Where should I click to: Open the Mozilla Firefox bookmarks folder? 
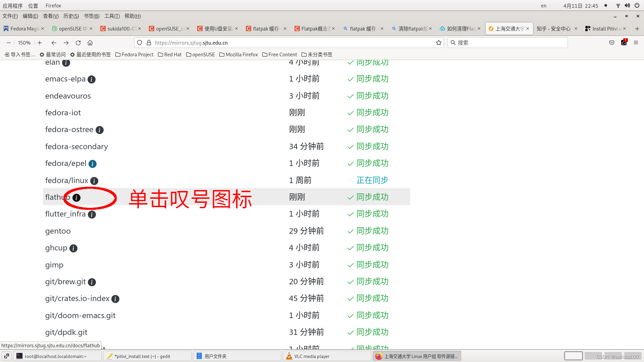pyautogui.click(x=238, y=55)
